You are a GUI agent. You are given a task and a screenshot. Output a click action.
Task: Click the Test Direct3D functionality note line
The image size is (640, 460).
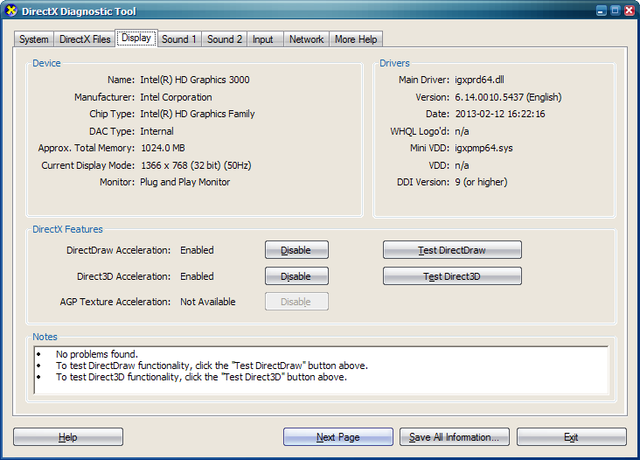(201, 377)
